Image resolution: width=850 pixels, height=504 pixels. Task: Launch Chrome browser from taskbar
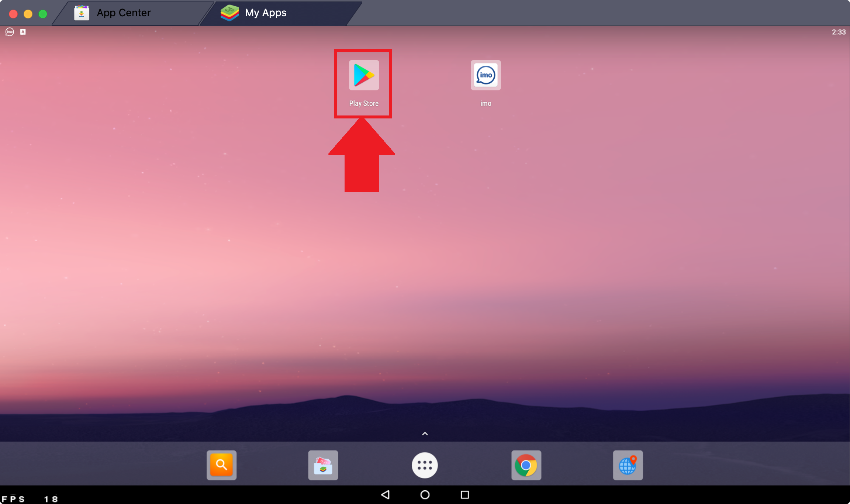527,466
